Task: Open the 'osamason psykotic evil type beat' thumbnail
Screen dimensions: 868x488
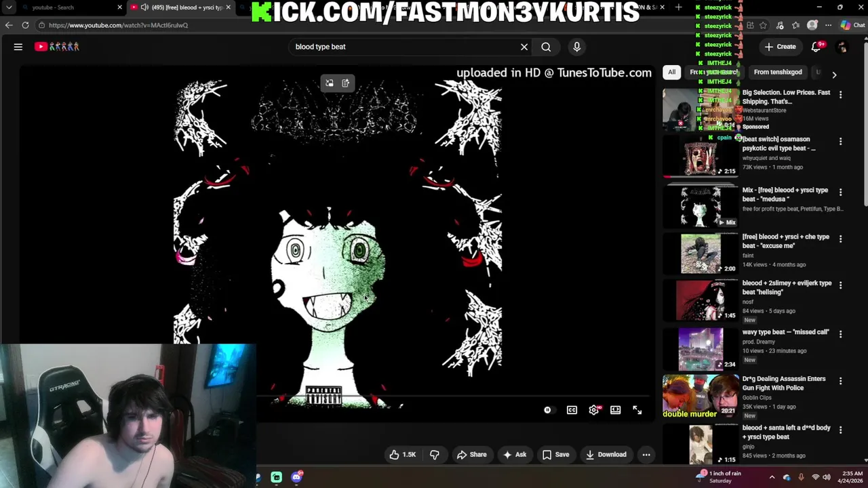Action: (701, 156)
